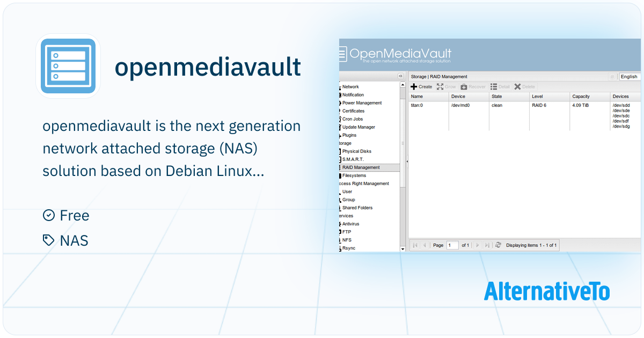Click the page number input field

click(x=452, y=245)
